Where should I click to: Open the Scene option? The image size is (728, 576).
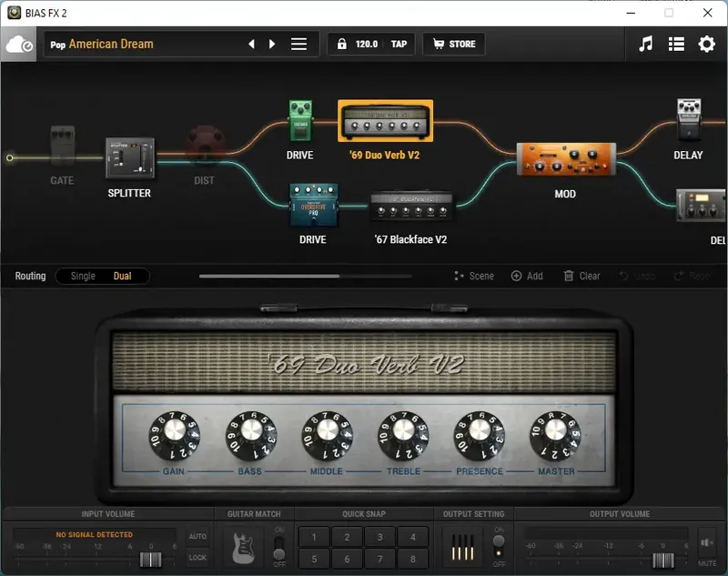point(473,276)
